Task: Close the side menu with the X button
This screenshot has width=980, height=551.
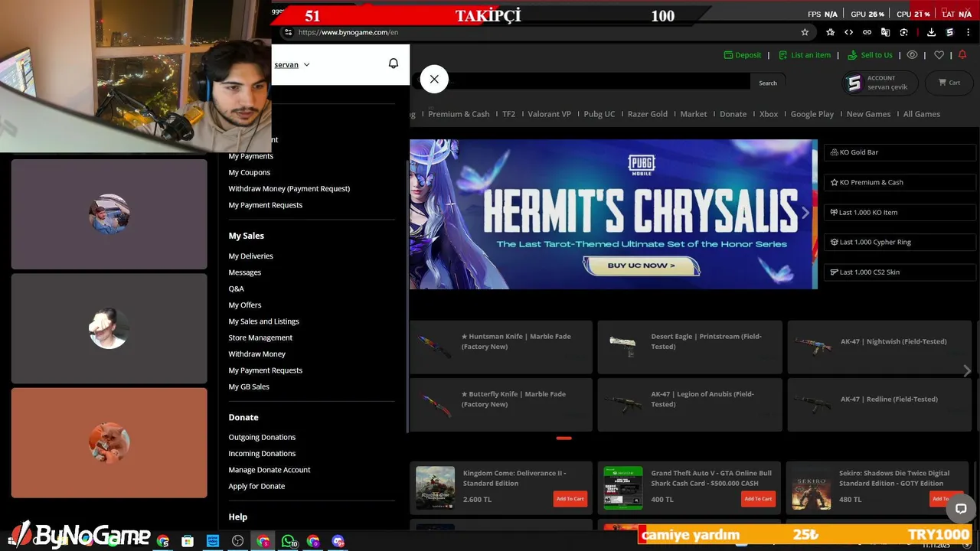Action: pos(434,79)
